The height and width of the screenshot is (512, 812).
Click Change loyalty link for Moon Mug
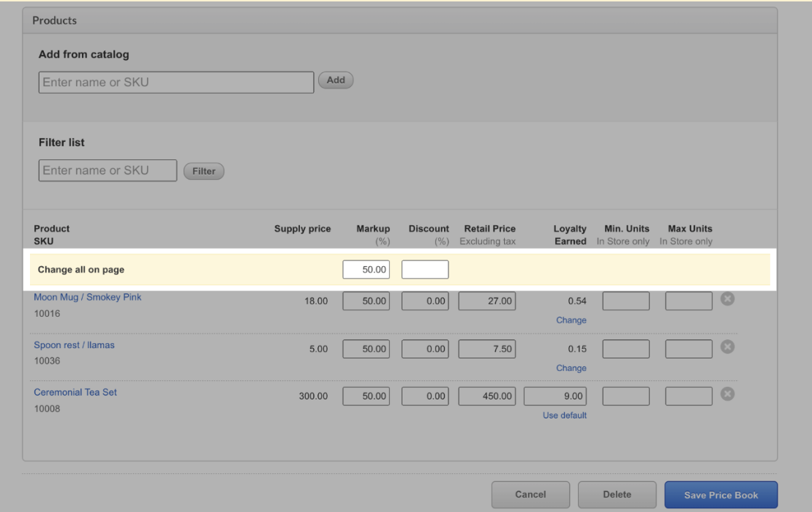(571, 320)
